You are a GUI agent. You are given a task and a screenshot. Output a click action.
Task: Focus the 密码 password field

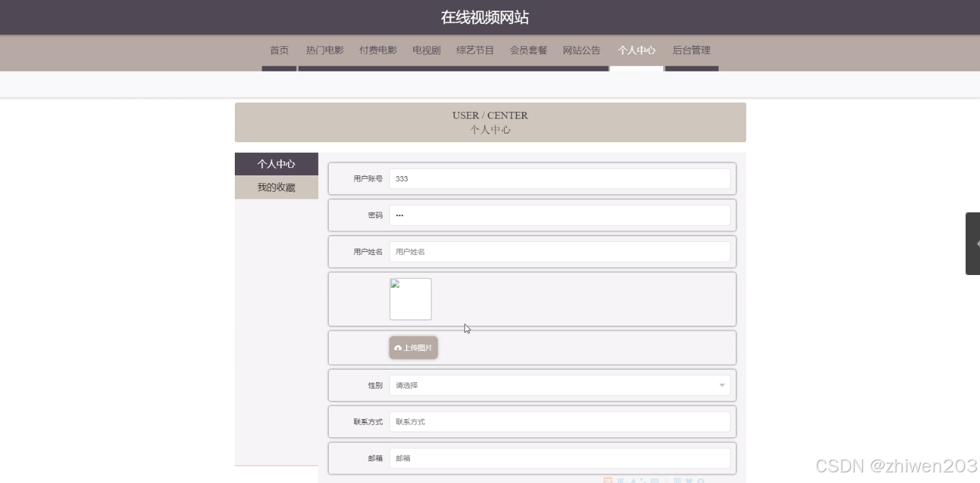pyautogui.click(x=560, y=215)
